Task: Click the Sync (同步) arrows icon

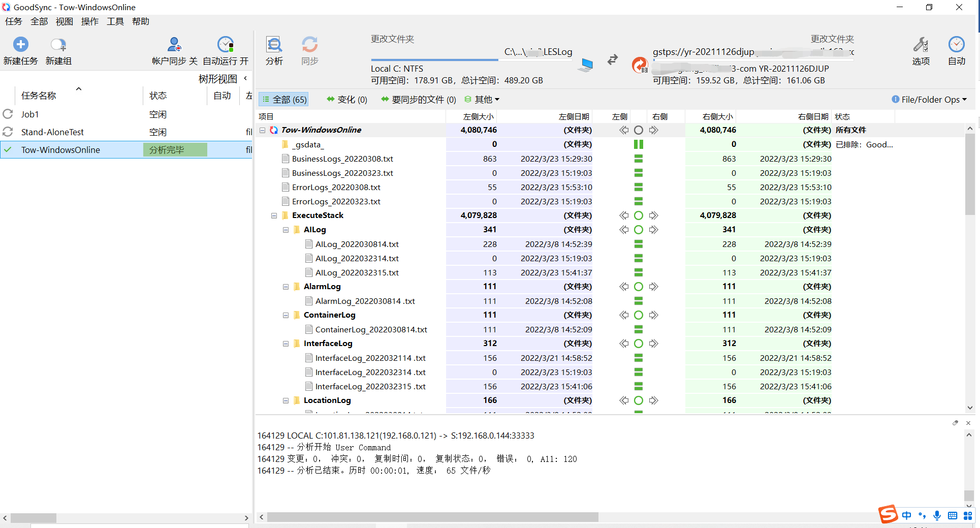Action: pyautogui.click(x=309, y=45)
